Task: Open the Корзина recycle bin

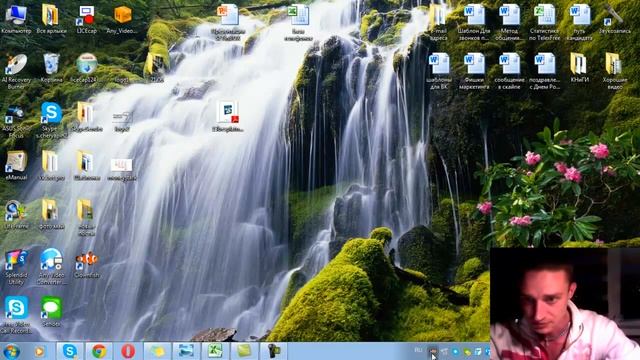Action: [51, 68]
